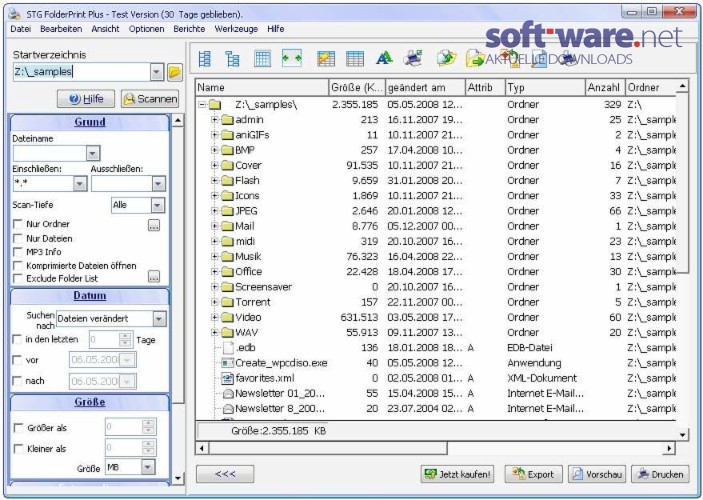Enable the Nur Dateien checkbox

(x=18, y=238)
